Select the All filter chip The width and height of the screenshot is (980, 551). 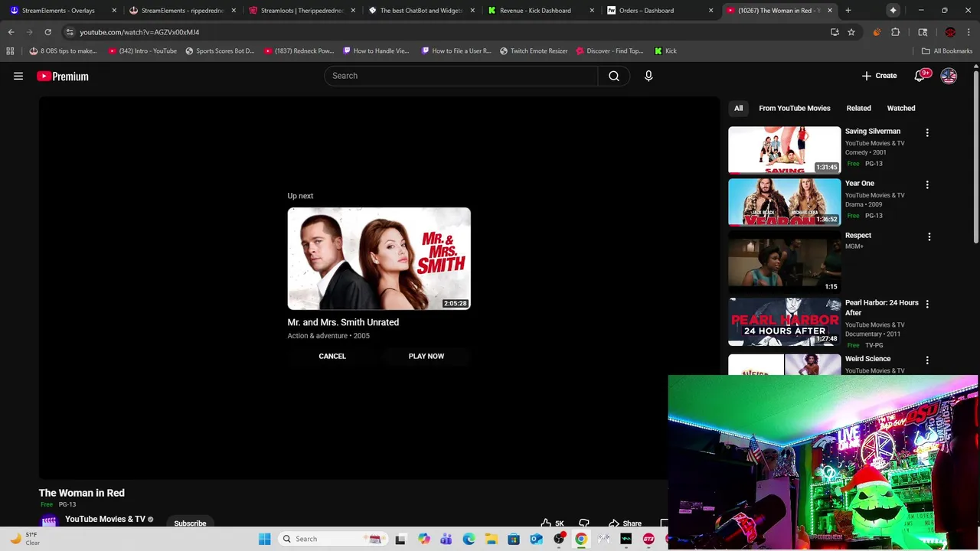point(738,108)
